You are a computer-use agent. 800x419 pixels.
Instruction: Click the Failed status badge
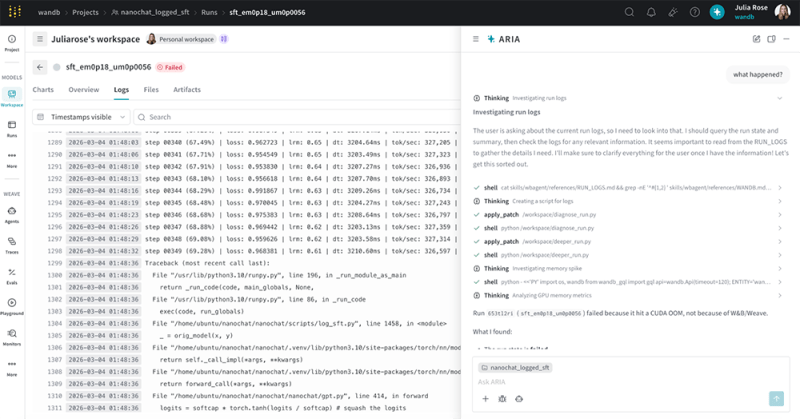coord(170,67)
